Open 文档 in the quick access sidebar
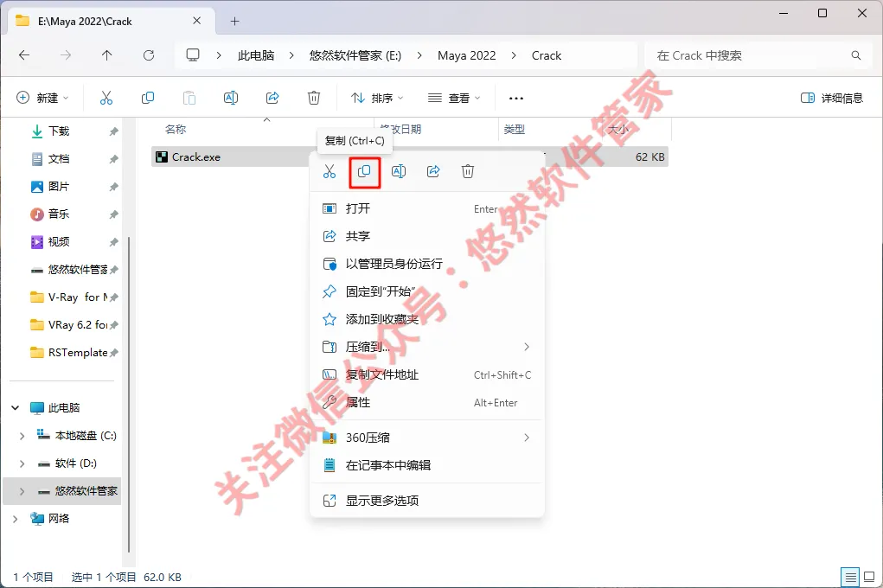 point(59,159)
